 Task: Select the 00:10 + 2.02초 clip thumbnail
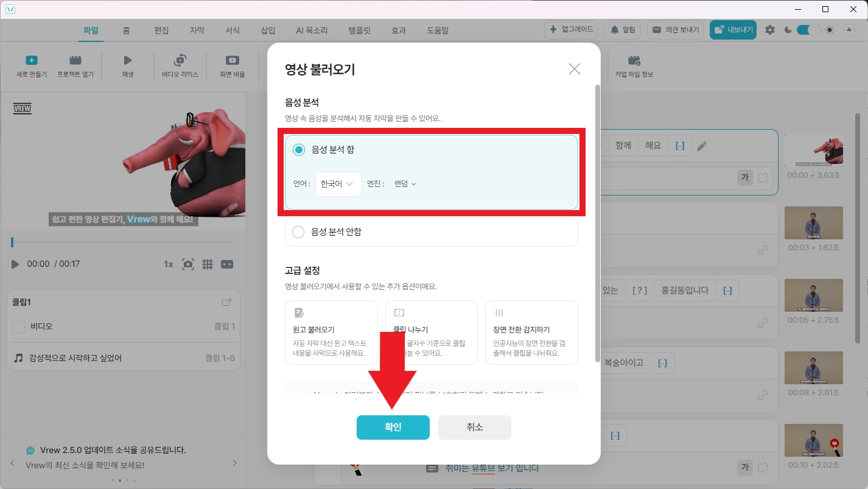[813, 440]
